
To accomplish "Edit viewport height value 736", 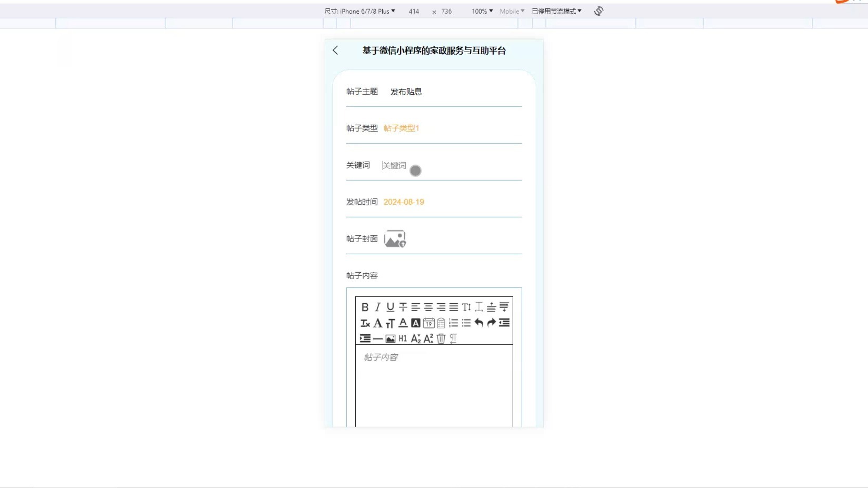I will click(x=446, y=11).
